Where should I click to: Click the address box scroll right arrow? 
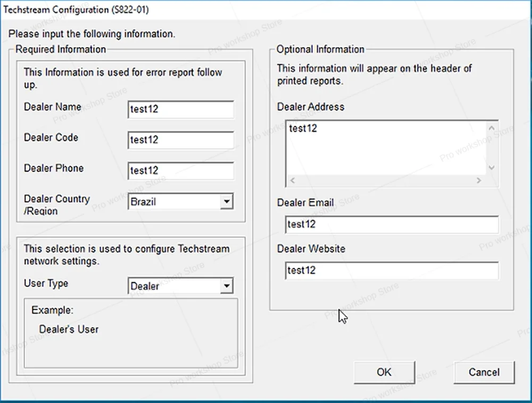pos(479,180)
